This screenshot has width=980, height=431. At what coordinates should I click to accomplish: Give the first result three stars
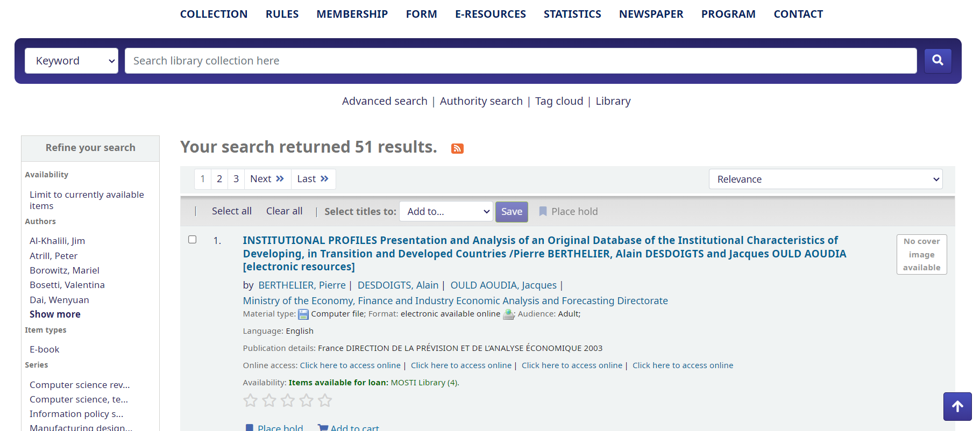point(288,400)
